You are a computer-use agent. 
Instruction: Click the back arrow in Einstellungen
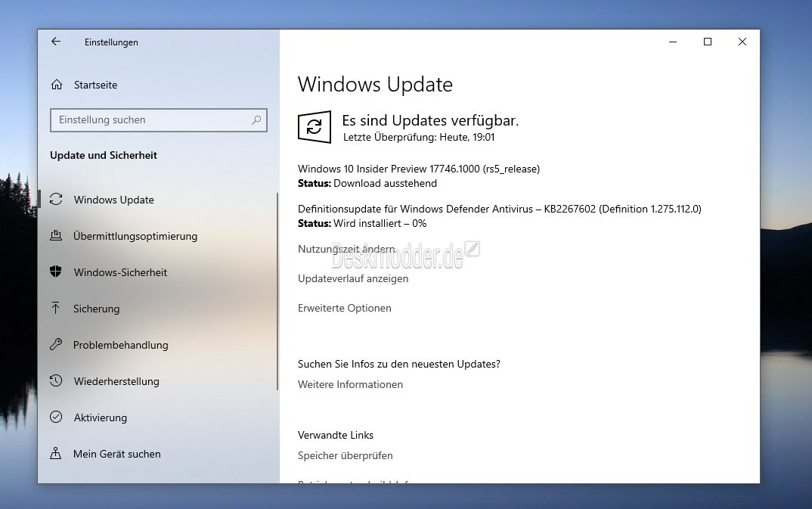pos(56,42)
